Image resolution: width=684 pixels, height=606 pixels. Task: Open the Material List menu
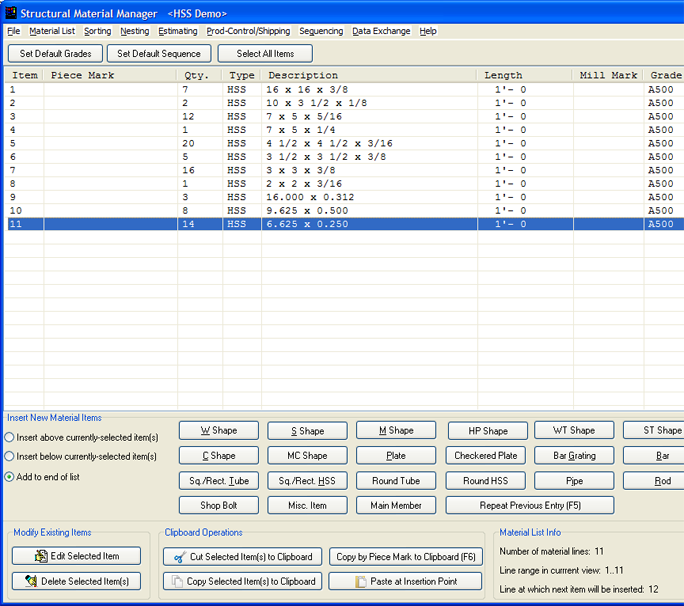[x=52, y=31]
